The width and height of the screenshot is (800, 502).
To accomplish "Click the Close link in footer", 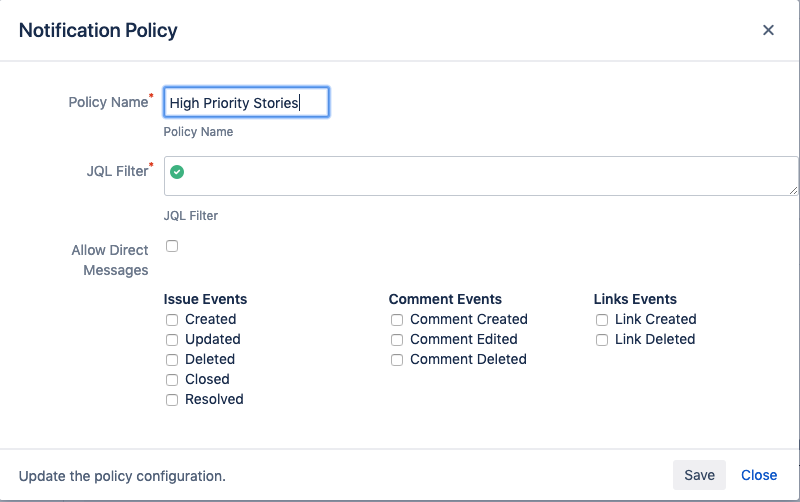I will [x=759, y=475].
